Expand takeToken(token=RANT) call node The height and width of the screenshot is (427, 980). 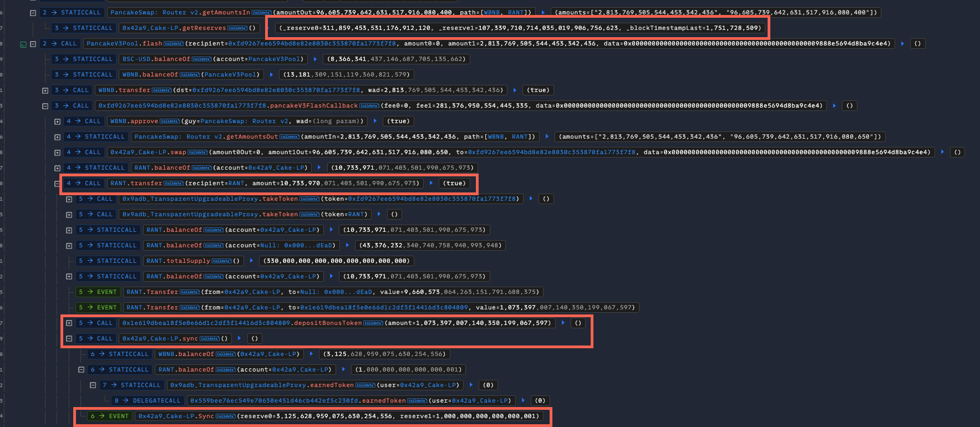pyautogui.click(x=69, y=215)
